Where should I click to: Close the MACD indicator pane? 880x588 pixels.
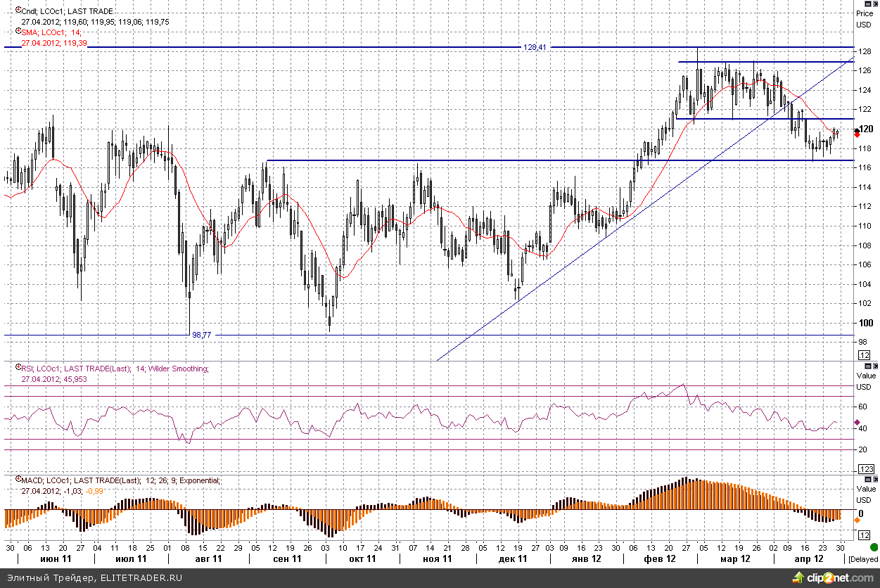875,479
